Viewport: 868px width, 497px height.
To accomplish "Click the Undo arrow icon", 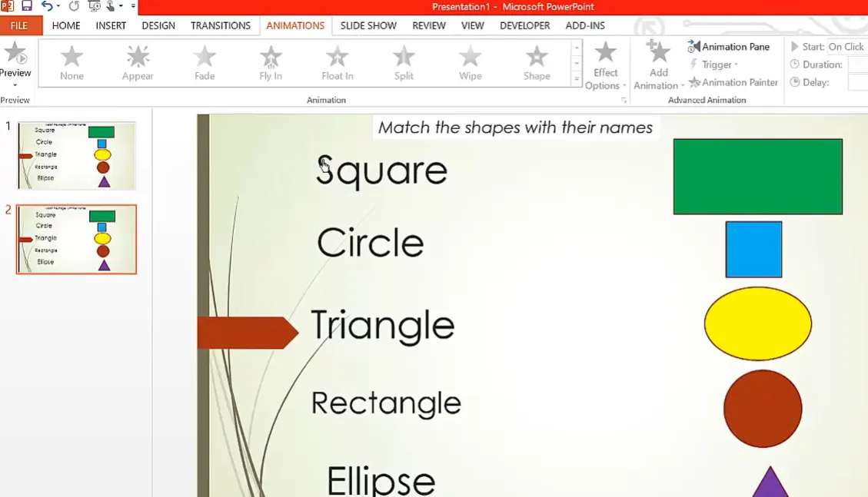I will [47, 6].
